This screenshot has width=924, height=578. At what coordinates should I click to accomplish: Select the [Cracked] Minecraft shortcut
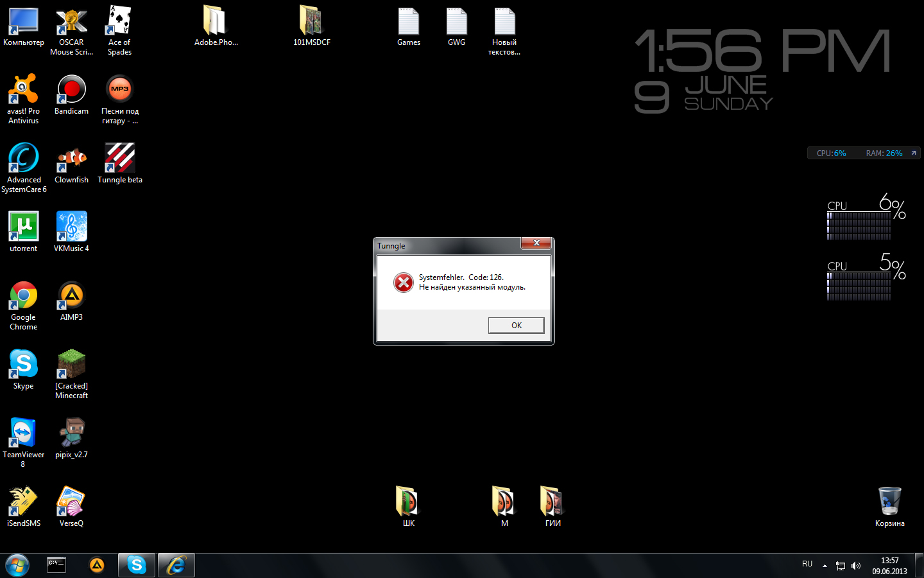pyautogui.click(x=71, y=375)
